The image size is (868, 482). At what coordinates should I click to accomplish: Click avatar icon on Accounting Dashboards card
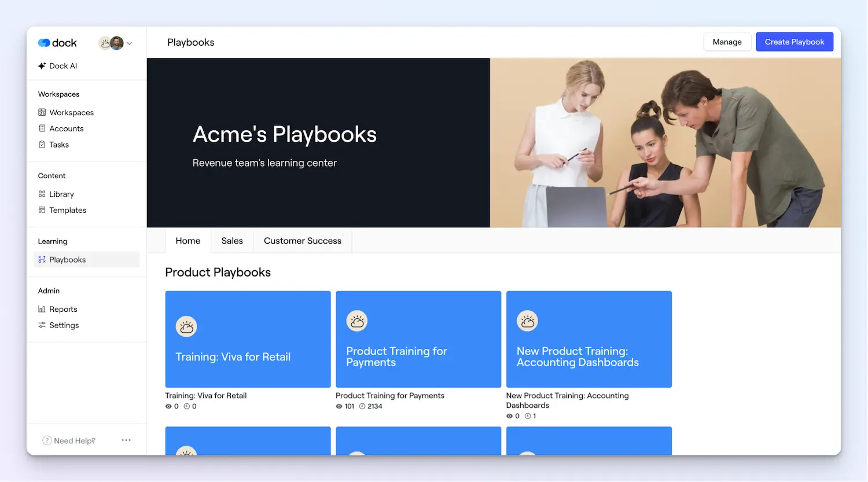[527, 321]
